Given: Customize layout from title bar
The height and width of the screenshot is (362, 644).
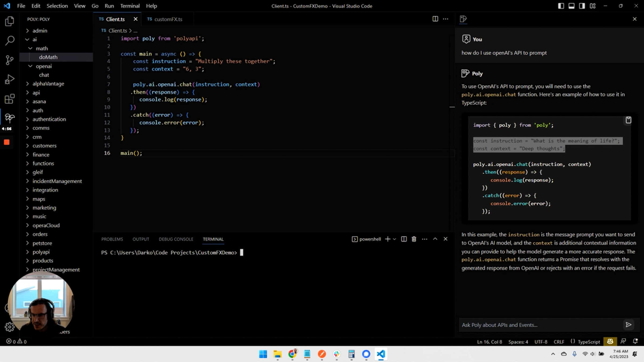Looking at the screenshot, I should pos(592,6).
